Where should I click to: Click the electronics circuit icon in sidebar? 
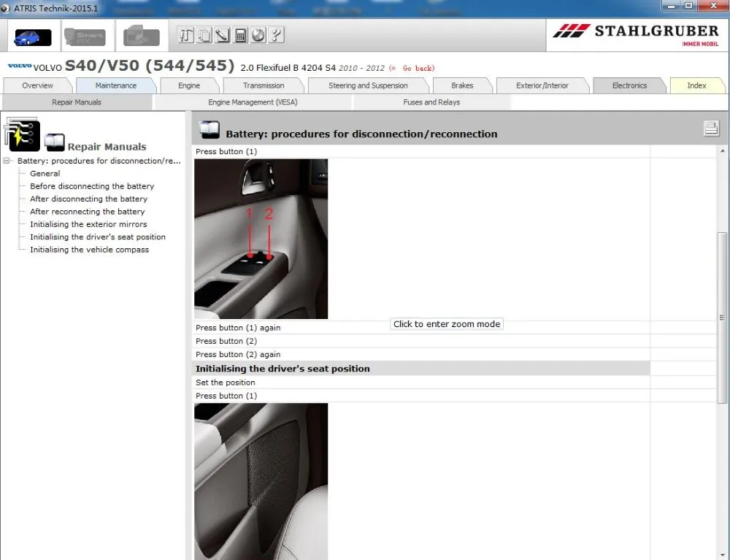[x=21, y=134]
